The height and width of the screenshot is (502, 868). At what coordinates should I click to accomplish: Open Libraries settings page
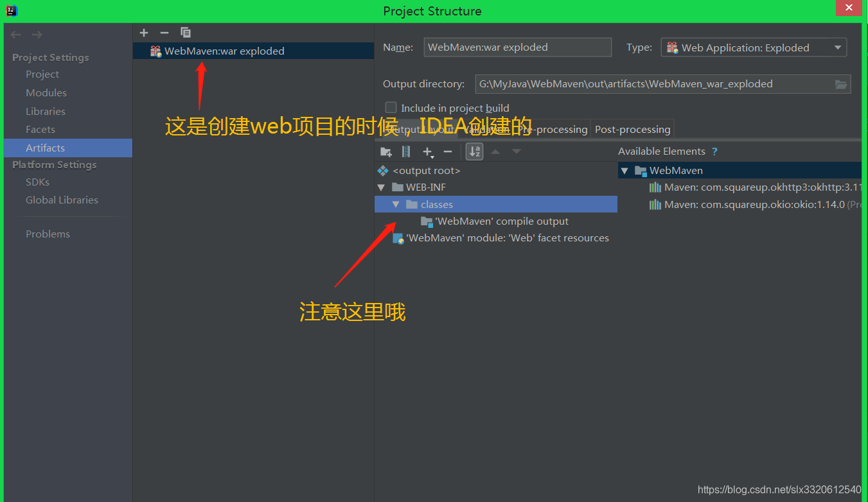point(46,111)
